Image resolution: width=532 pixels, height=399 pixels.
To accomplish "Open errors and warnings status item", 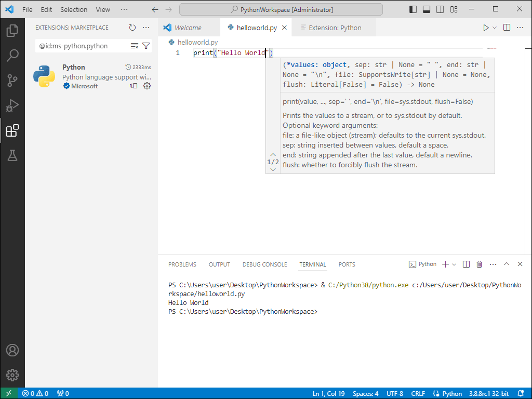I will [35, 394].
